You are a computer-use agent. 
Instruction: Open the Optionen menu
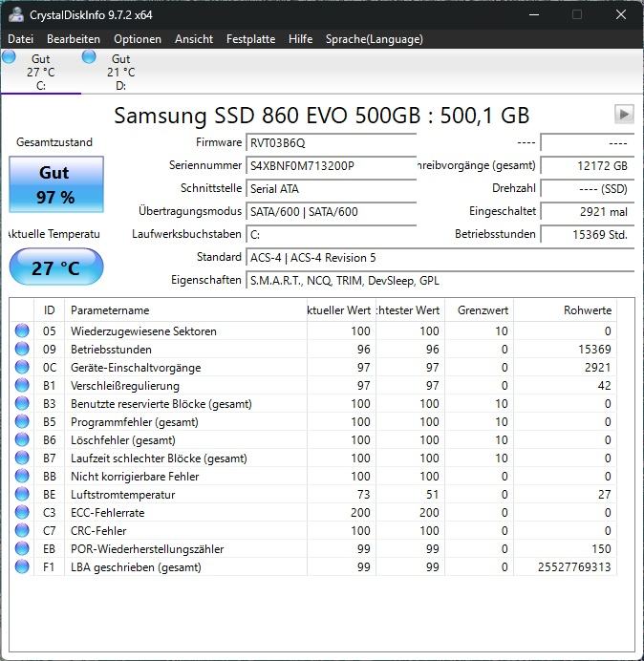tap(138, 39)
